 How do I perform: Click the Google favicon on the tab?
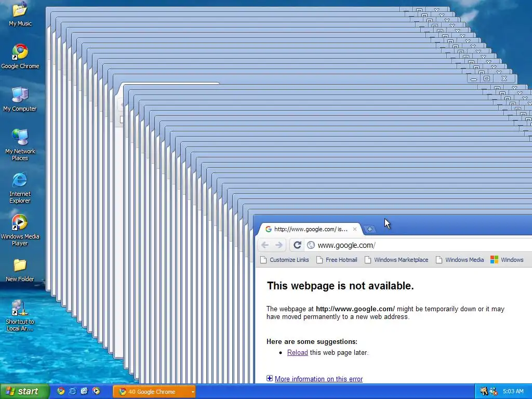pyautogui.click(x=269, y=229)
